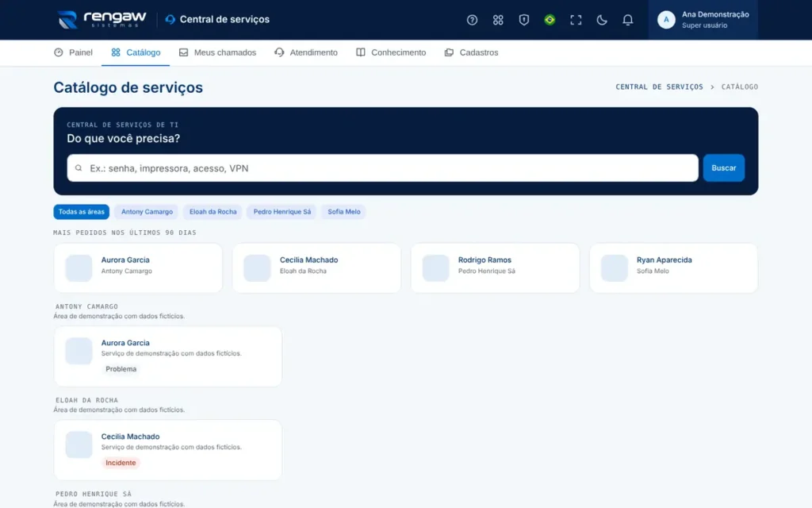Viewport: 812px width, 508px height.
Task: Open the Rodrigo Ramos service card
Action: coord(495,268)
